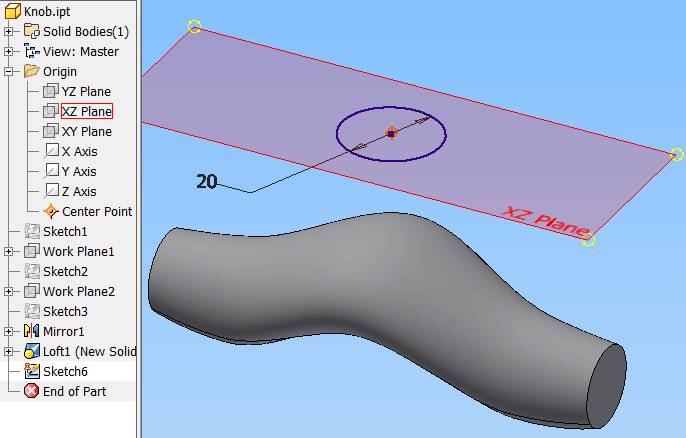Select XZ Plane in the tree
The width and height of the screenshot is (686, 438).
(x=87, y=112)
